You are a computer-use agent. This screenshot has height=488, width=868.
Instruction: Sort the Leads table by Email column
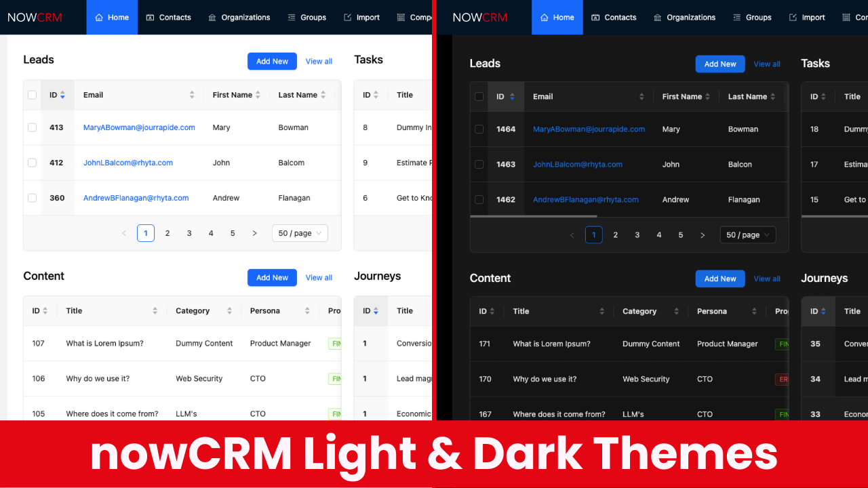pyautogui.click(x=193, y=95)
